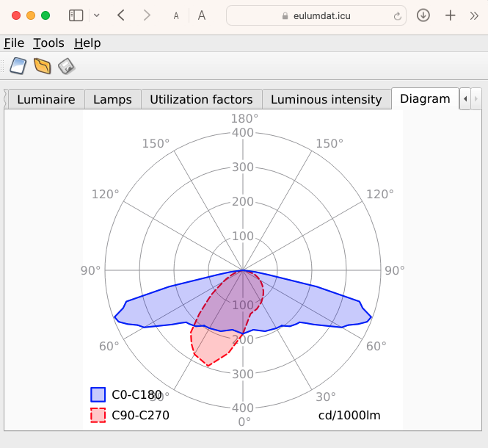
Task: Click the Save disk toolbar icon
Action: [67, 66]
